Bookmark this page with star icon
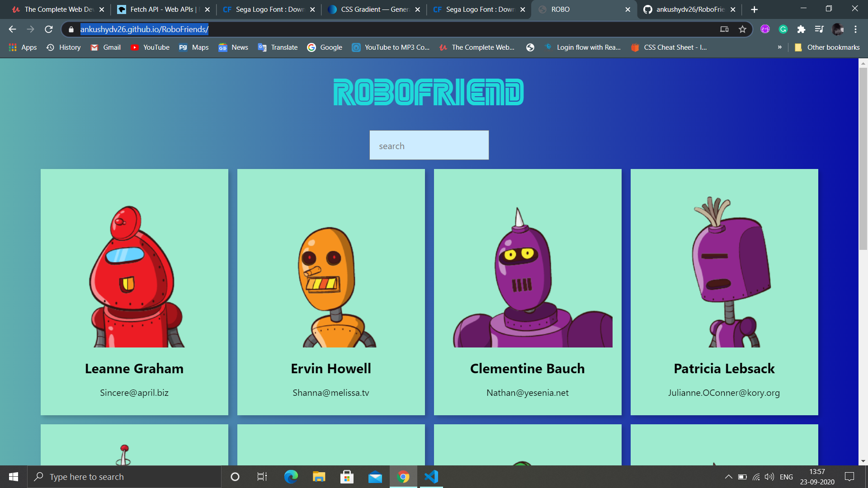This screenshot has height=488, width=868. click(742, 29)
